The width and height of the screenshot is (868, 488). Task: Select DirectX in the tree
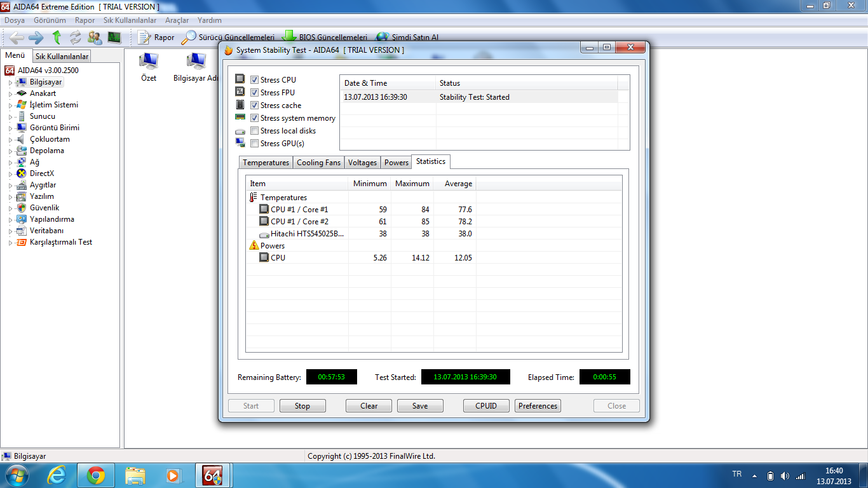pyautogui.click(x=42, y=173)
